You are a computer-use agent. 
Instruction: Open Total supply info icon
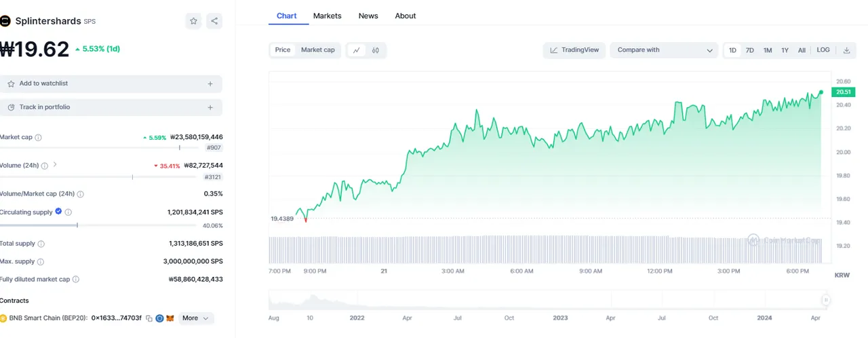pyautogui.click(x=41, y=244)
